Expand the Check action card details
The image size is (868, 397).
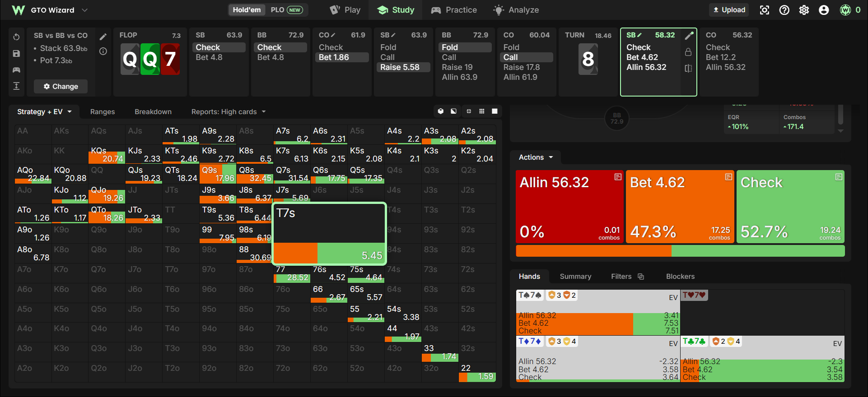839,177
